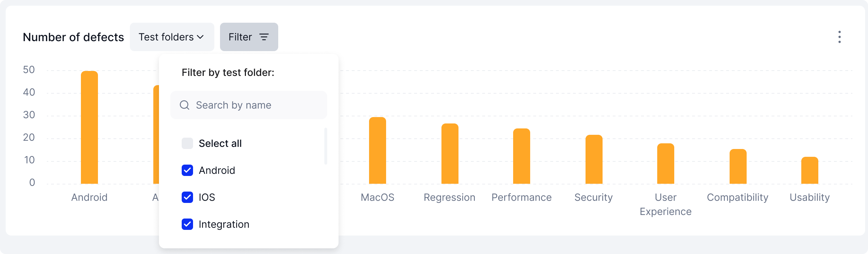Click the Performance defects bar
Screen dimensions: 868x254
522,156
